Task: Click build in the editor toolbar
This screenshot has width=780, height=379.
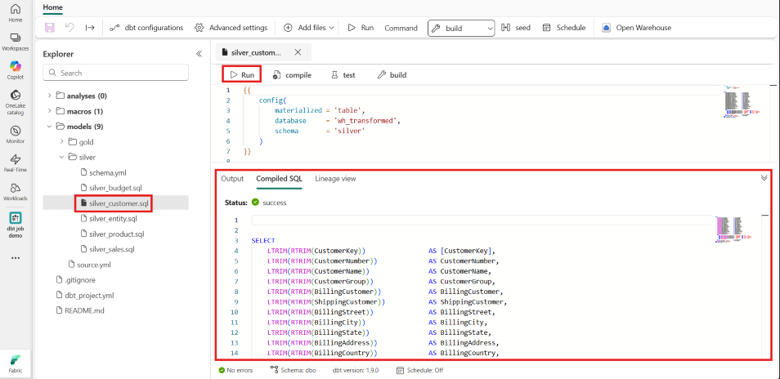Action: click(392, 75)
